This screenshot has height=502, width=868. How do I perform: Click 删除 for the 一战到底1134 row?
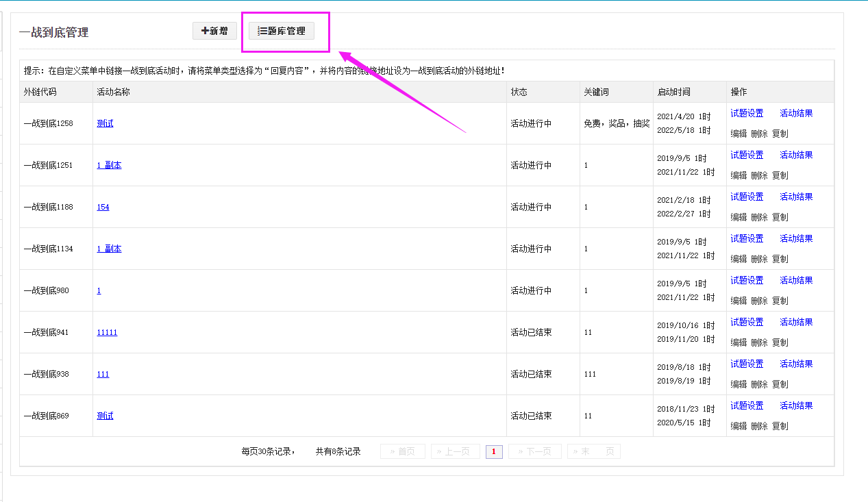coord(759,259)
